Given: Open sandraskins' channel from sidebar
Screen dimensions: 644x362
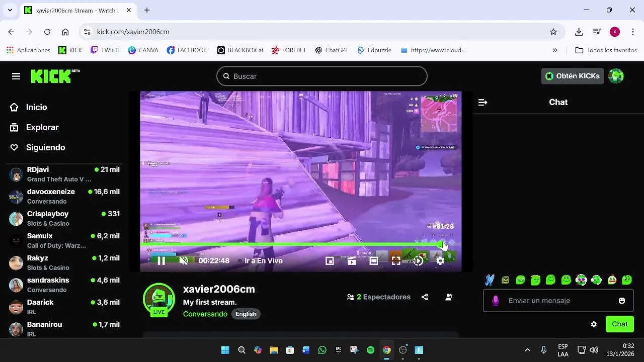Looking at the screenshot, I should click(64, 285).
